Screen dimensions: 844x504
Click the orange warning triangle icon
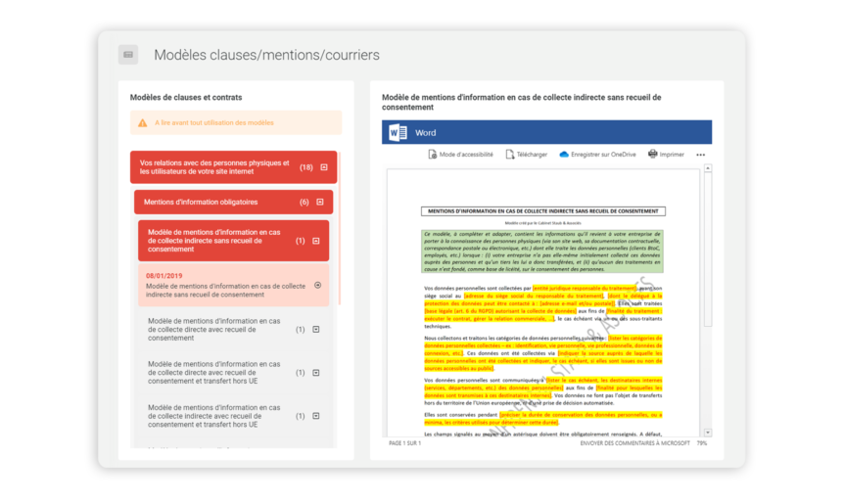(x=143, y=123)
